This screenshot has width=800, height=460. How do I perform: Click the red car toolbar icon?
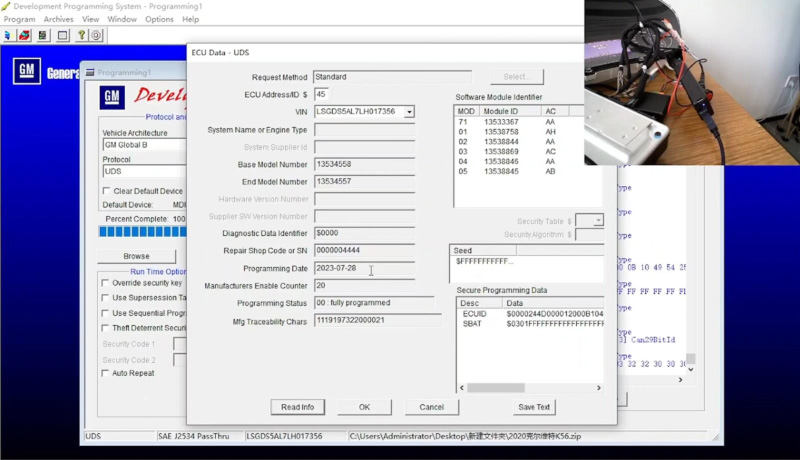[x=24, y=35]
